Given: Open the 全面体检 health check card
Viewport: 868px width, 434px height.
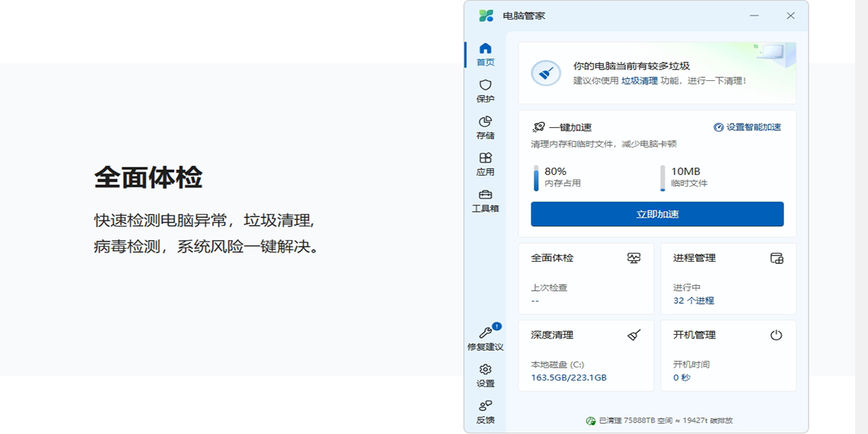Looking at the screenshot, I should tap(586, 278).
